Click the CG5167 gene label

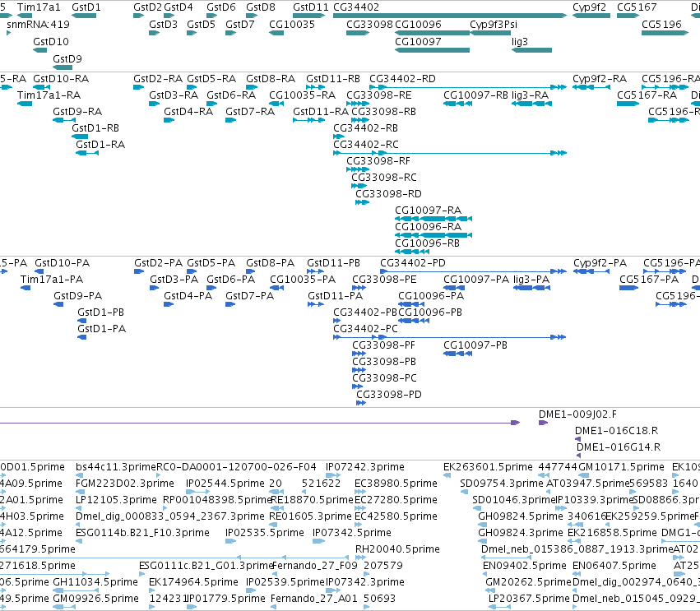pyautogui.click(x=637, y=7)
